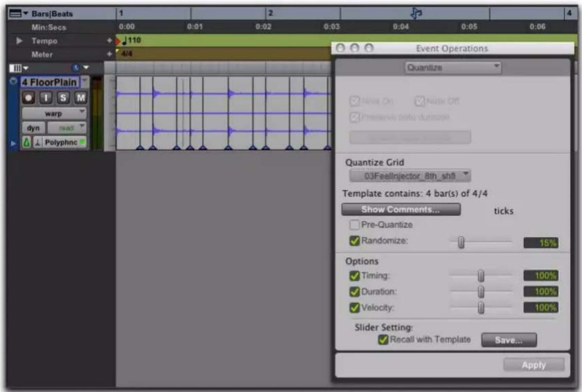The image size is (582, 392).
Task: Open the automation mode read dropdown
Action: 67,128
